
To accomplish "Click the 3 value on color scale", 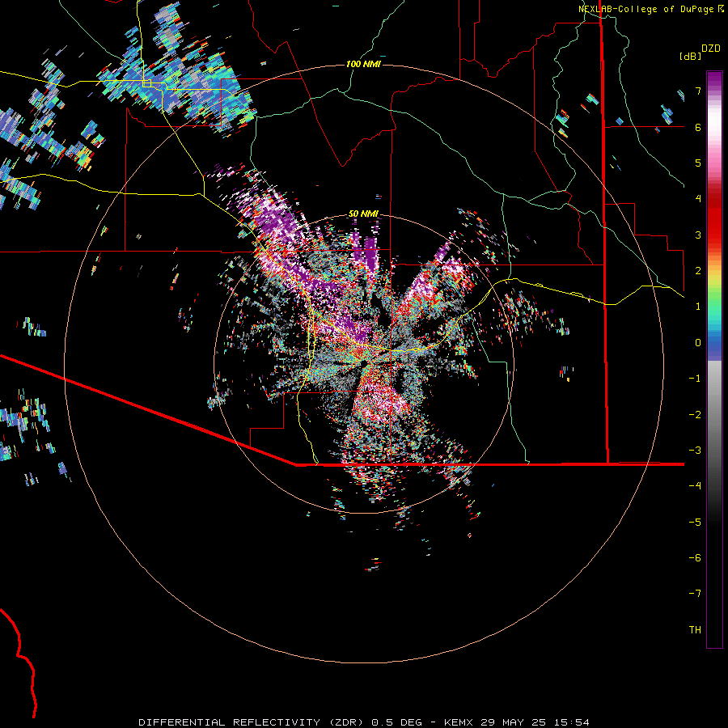I will (x=698, y=235).
